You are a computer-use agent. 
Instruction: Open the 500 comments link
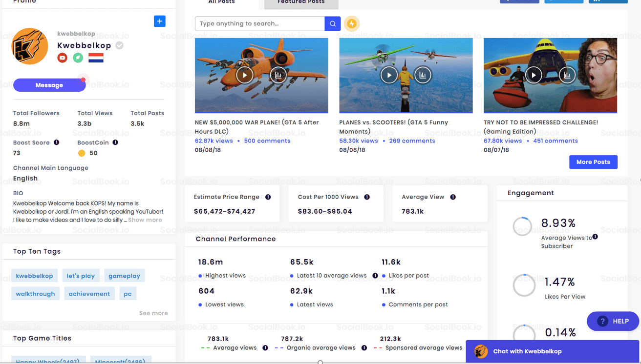click(267, 141)
